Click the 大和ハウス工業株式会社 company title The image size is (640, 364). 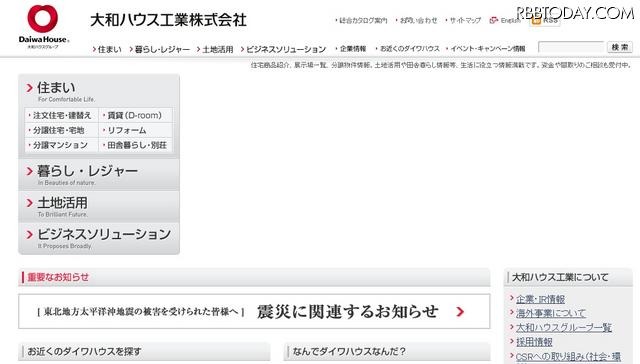click(168, 20)
